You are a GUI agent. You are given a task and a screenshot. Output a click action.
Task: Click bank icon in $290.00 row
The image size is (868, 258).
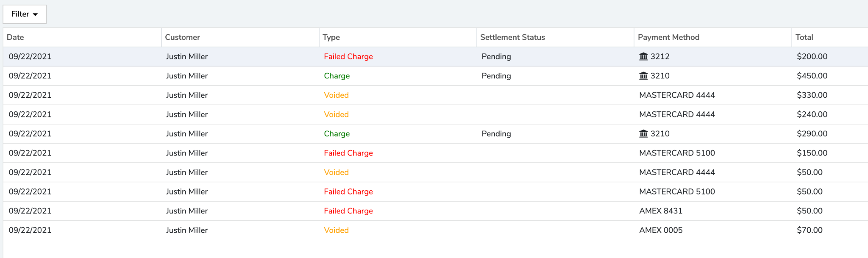point(643,133)
